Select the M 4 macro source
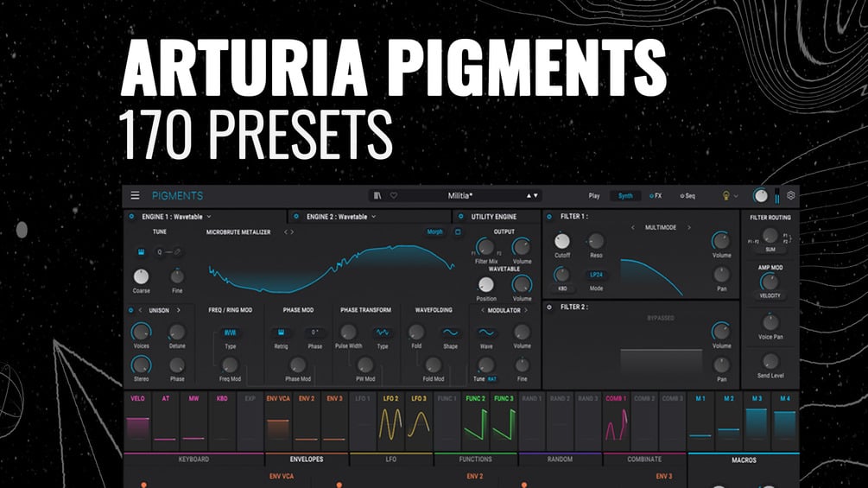 coord(785,420)
